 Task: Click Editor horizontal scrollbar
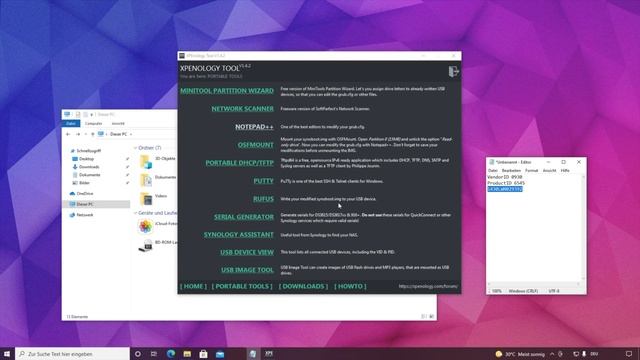pyautogui.click(x=534, y=284)
